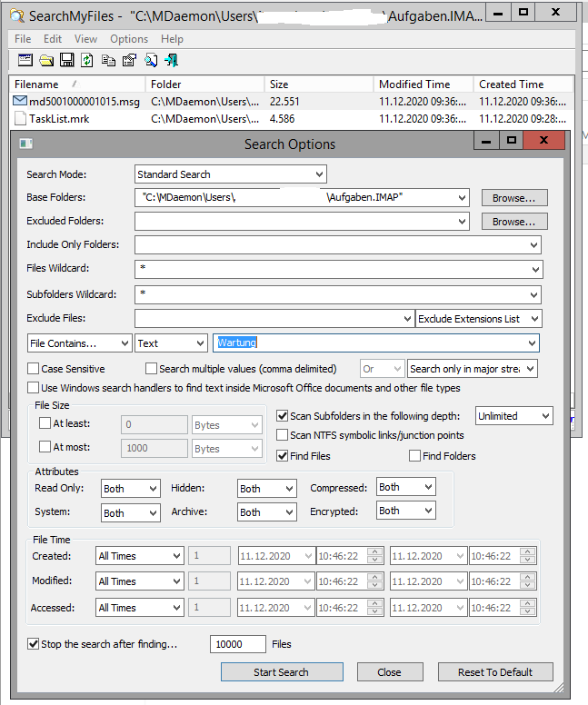Enable the Case Sensitive checkbox
This screenshot has width=588, height=705.
coord(34,369)
